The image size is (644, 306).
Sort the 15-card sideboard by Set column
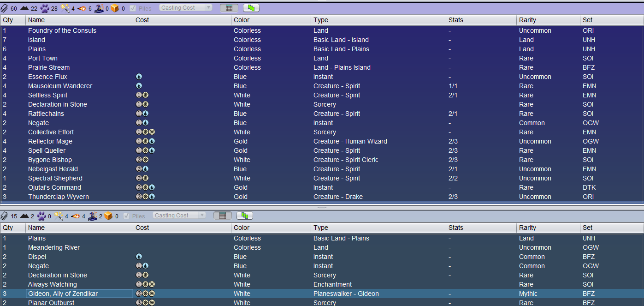tap(612, 228)
